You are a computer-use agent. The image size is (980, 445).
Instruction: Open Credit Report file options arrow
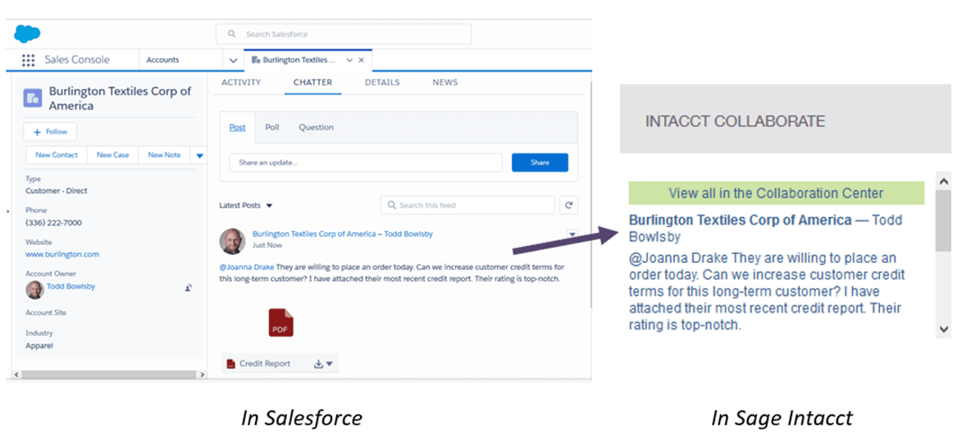coord(330,364)
